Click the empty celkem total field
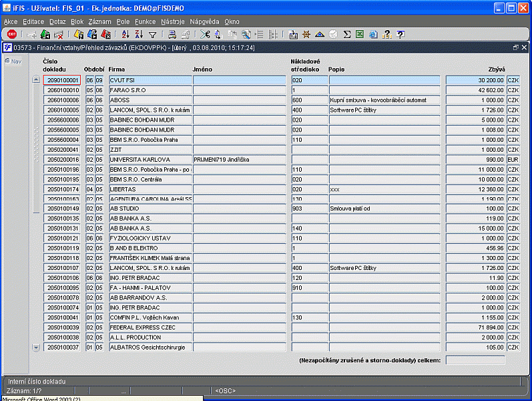Viewport: 532px width, 401px height. coord(475,360)
